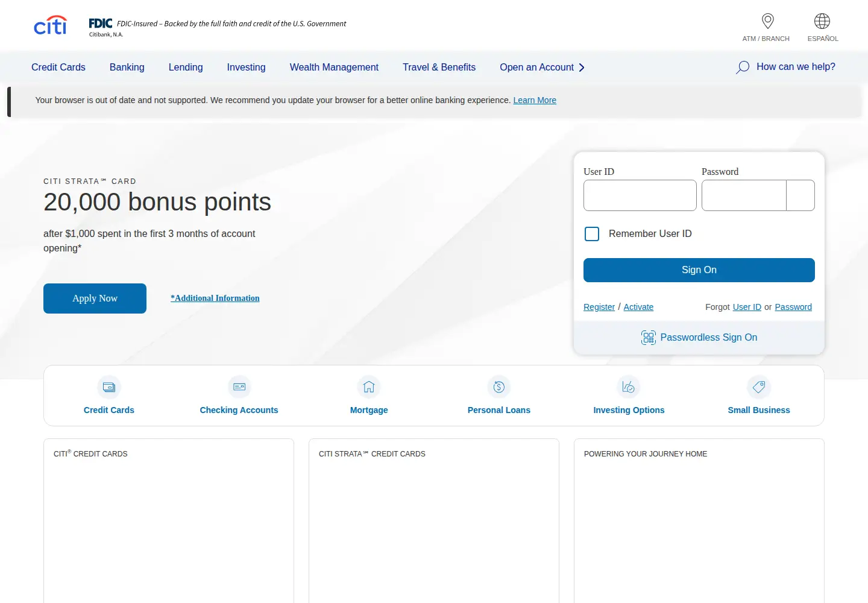The image size is (868, 603).
Task: Click the FDIC logo
Action: [101, 24]
